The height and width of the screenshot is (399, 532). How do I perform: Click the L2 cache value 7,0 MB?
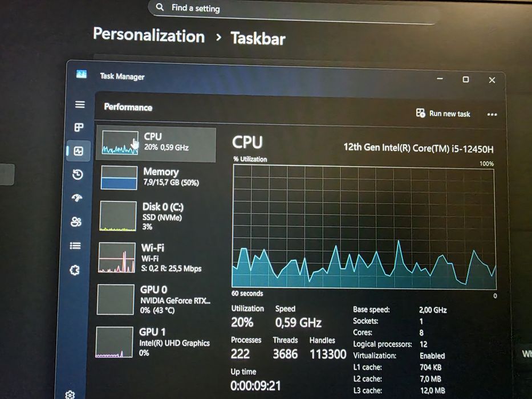431,379
